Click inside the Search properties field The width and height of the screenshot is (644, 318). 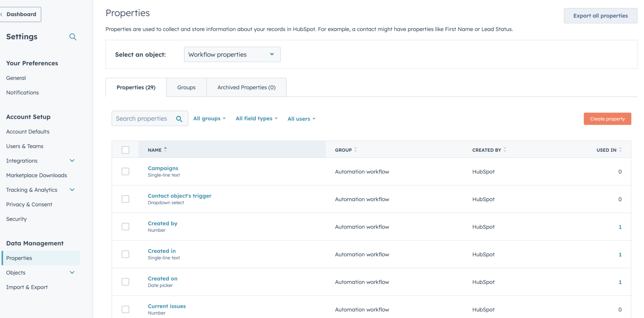pyautogui.click(x=145, y=118)
